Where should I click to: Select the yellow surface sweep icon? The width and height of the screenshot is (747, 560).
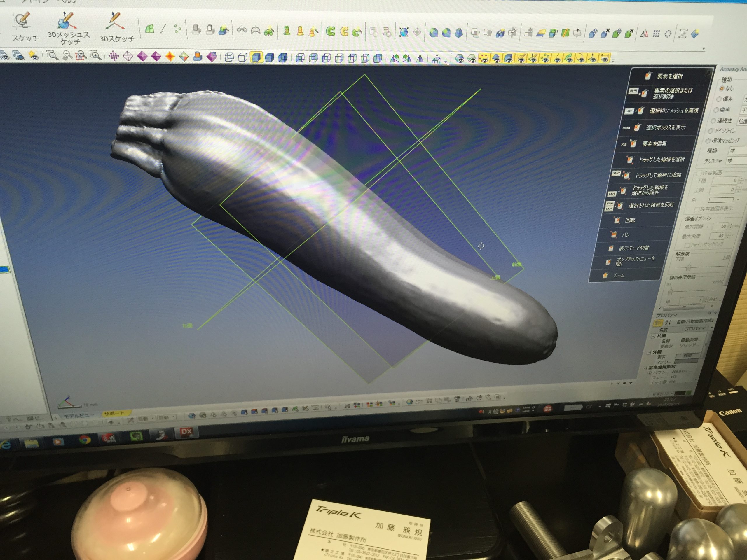point(344,32)
